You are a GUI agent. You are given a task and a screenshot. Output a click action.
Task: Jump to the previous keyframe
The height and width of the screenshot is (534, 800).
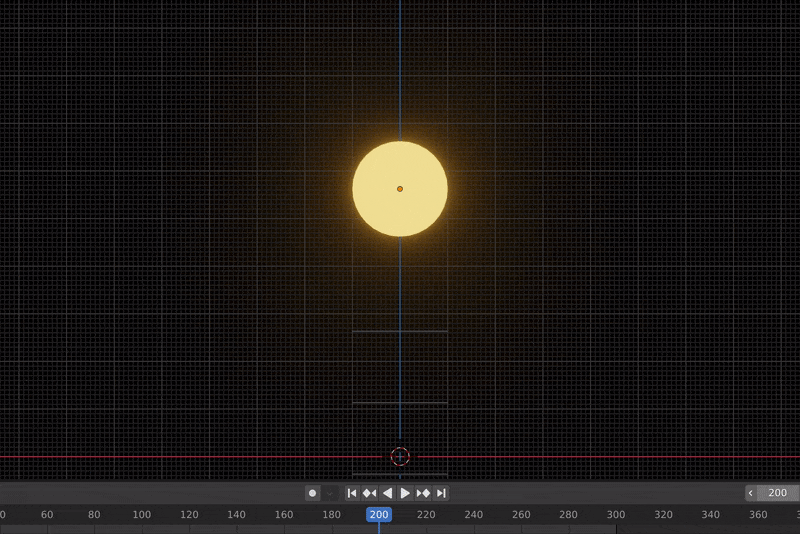[369, 493]
